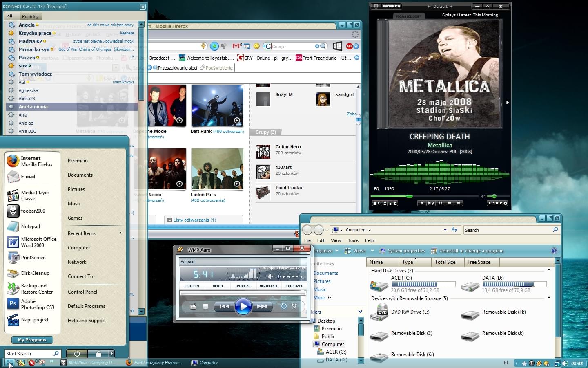Toggle the INFO panel in foobar2000

(x=390, y=189)
